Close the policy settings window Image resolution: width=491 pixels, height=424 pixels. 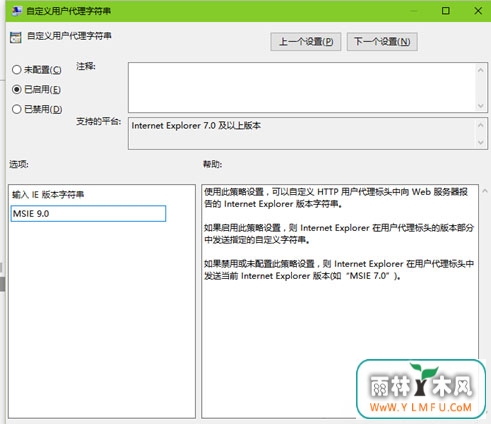point(478,11)
